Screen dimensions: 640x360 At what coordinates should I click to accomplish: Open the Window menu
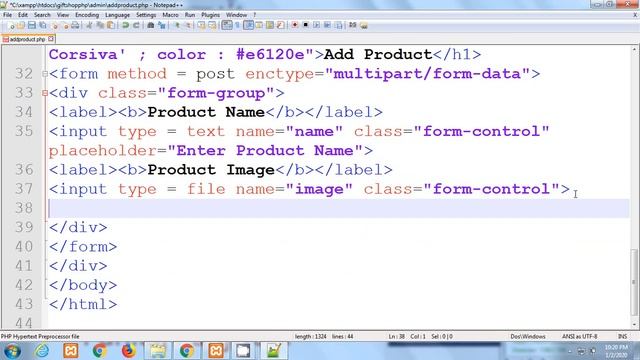point(236,15)
